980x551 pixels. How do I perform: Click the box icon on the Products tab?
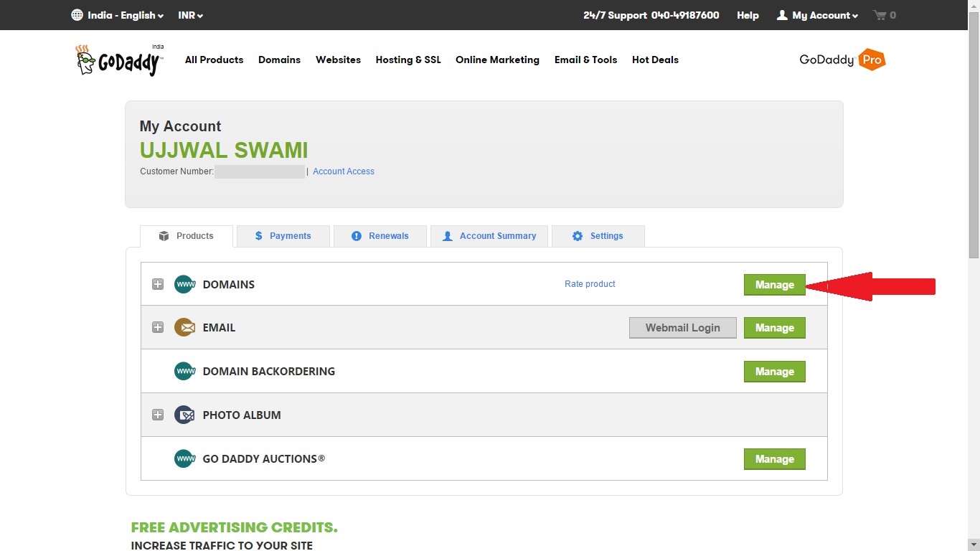(164, 236)
